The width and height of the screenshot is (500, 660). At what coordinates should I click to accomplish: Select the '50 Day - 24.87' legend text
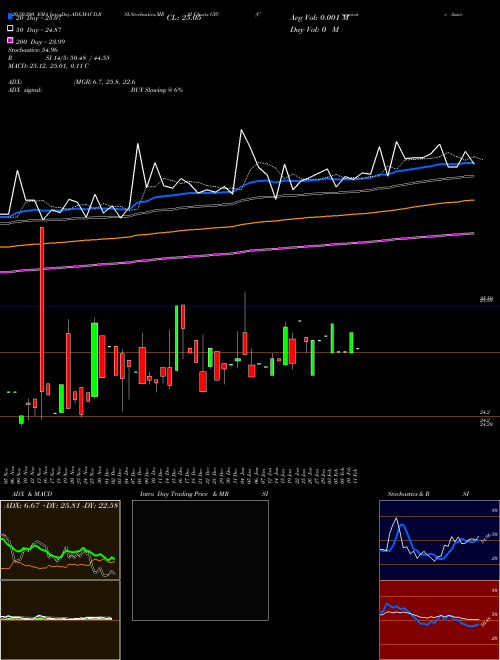38,30
